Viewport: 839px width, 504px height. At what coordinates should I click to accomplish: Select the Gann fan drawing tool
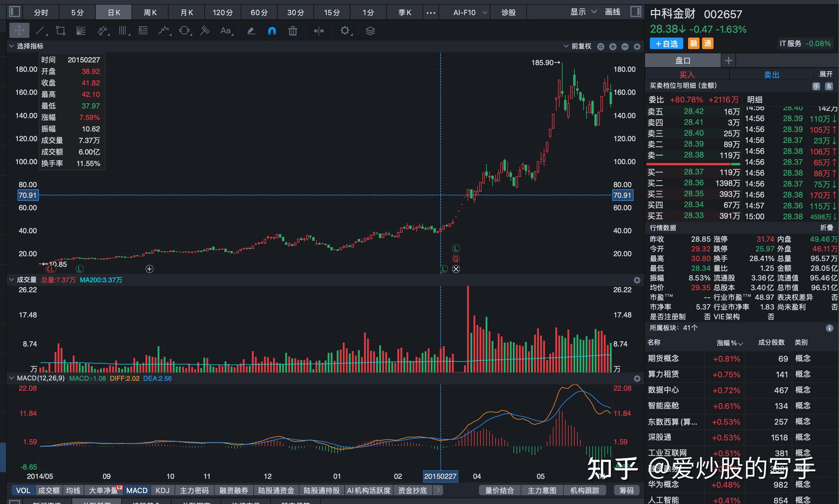81,31
